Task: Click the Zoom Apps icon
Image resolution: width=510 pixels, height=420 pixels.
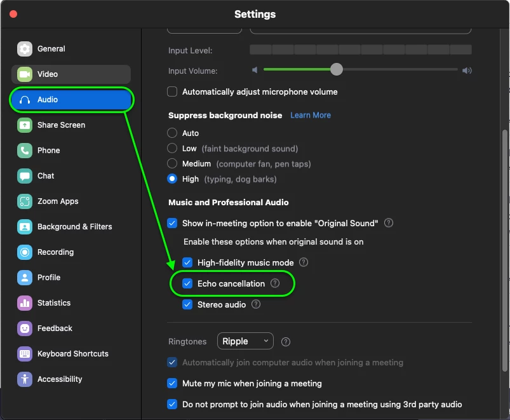Action: (x=25, y=201)
